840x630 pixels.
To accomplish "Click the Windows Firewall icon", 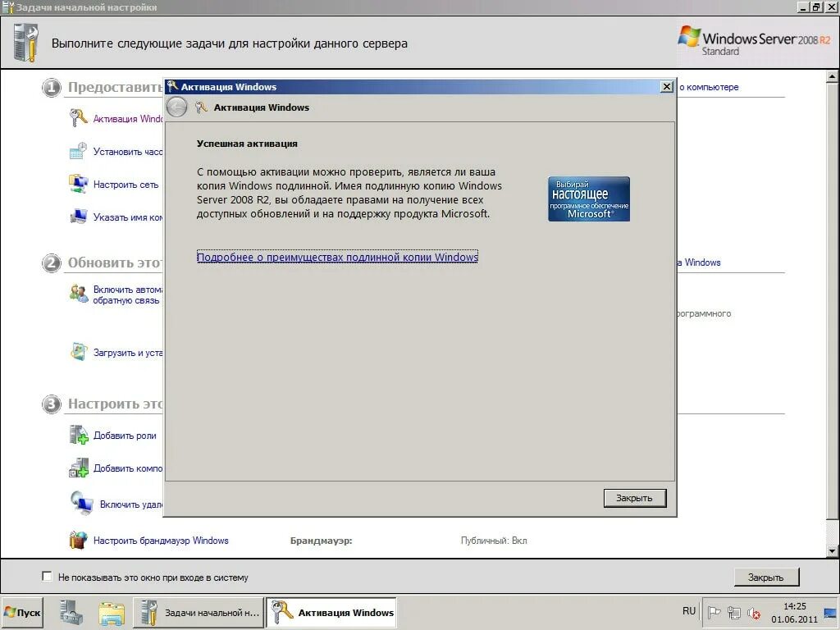I will (78, 540).
